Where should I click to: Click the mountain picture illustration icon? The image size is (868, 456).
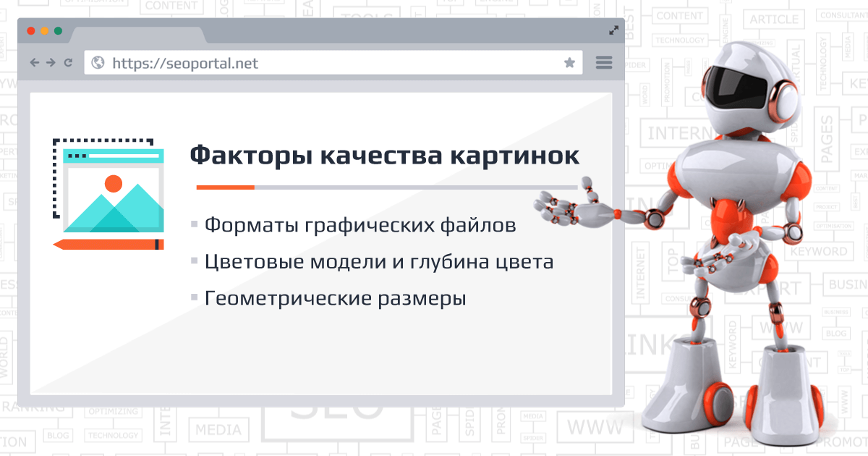[x=113, y=192]
